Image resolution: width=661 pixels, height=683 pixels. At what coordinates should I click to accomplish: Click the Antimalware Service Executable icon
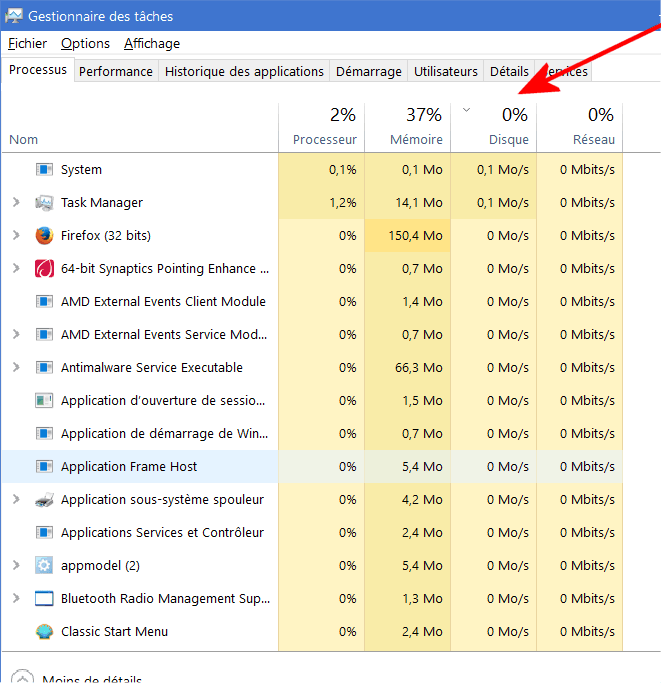coord(44,368)
